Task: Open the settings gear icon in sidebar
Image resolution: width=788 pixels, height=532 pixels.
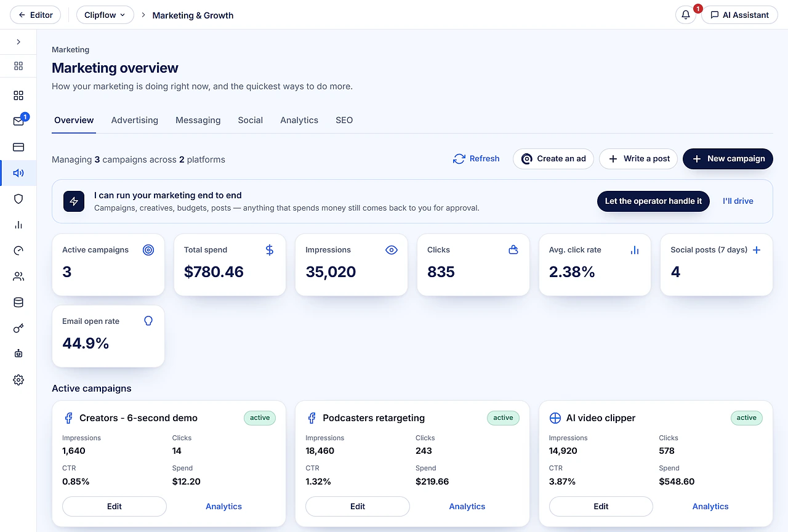Action: point(18,380)
